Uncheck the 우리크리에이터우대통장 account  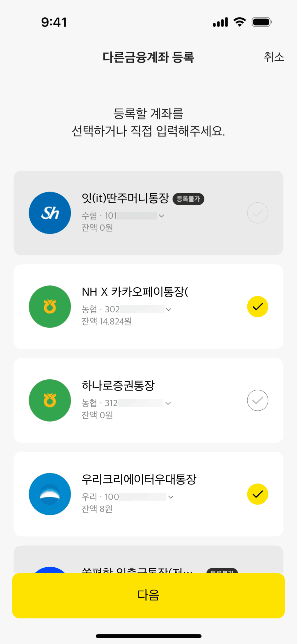click(x=257, y=494)
